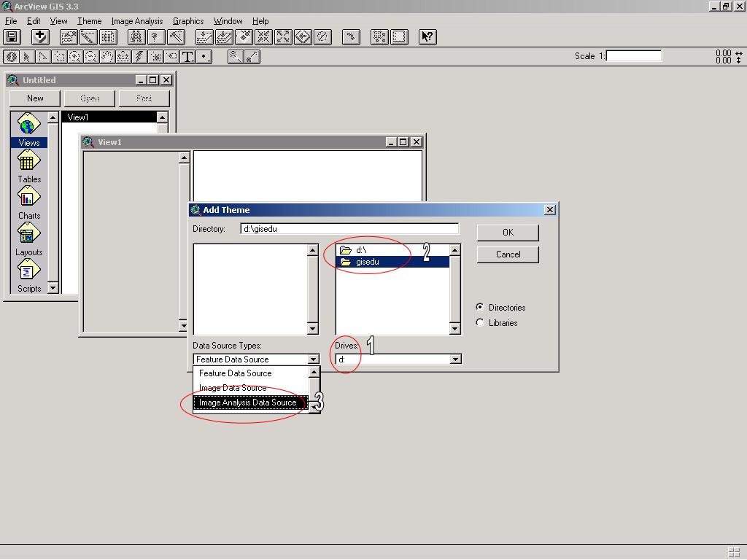Open the Graphics menu
The height and width of the screenshot is (560, 747).
(x=188, y=21)
